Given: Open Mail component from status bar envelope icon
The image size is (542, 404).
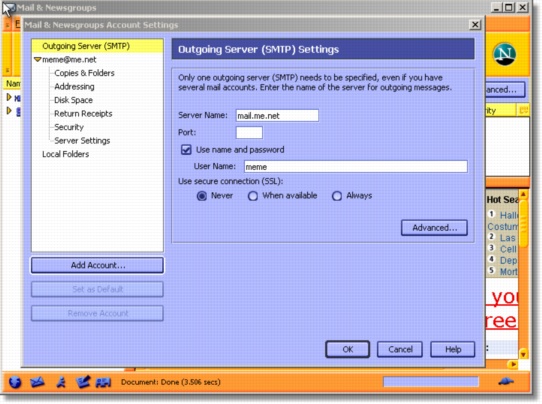Looking at the screenshot, I should click(x=37, y=382).
